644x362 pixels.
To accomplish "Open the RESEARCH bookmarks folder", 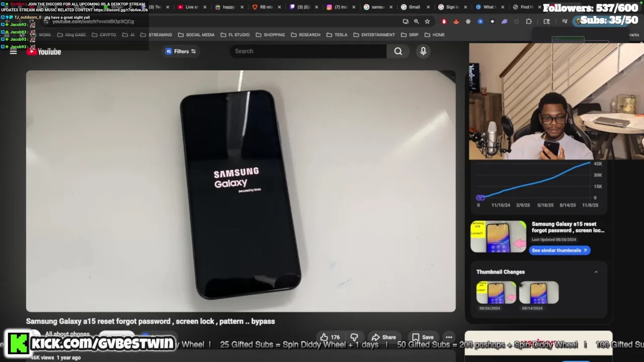I will pos(305,35).
